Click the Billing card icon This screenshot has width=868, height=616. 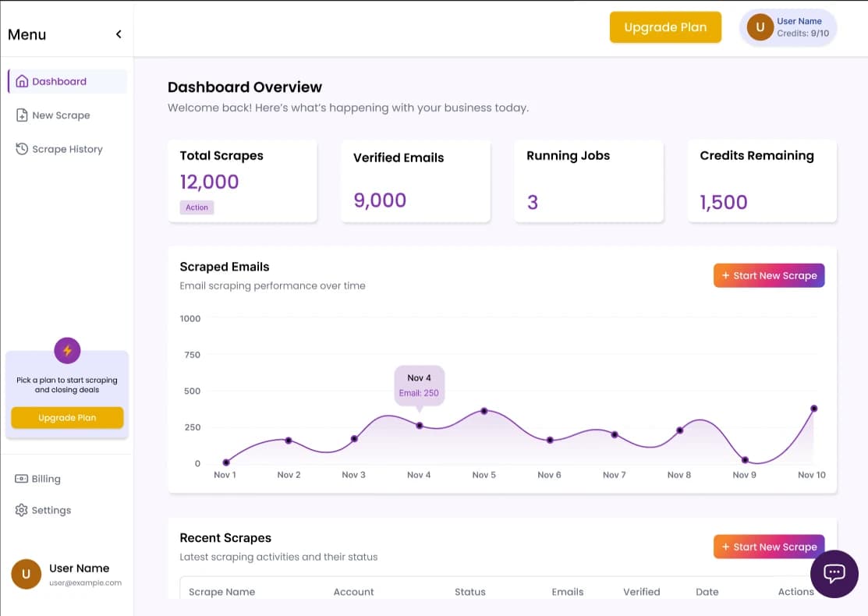(22, 479)
